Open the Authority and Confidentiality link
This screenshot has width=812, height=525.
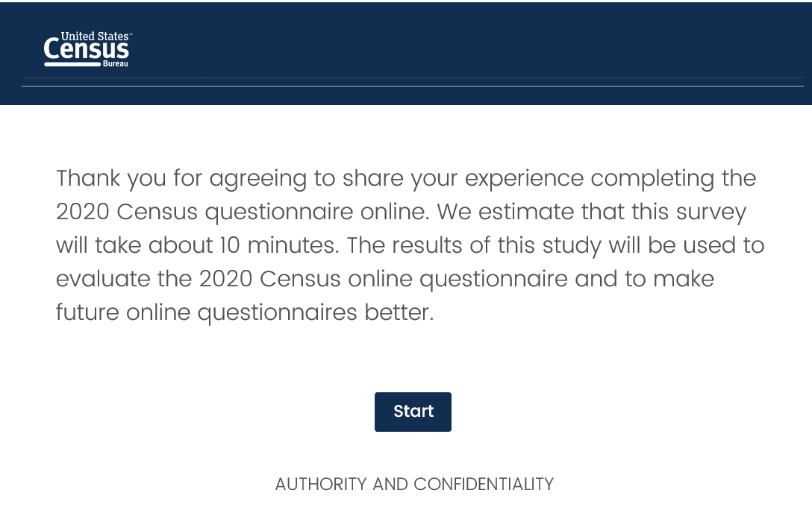click(414, 484)
